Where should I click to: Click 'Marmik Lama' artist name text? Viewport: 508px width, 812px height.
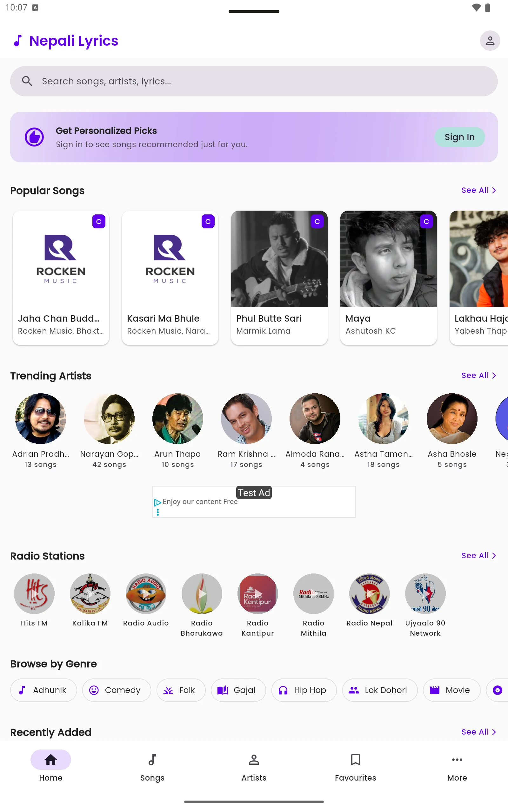264,331
